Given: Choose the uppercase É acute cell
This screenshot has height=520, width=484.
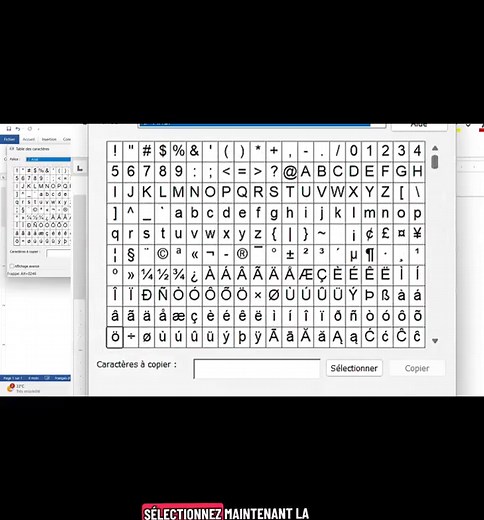Looking at the screenshot, I should 354,275.
